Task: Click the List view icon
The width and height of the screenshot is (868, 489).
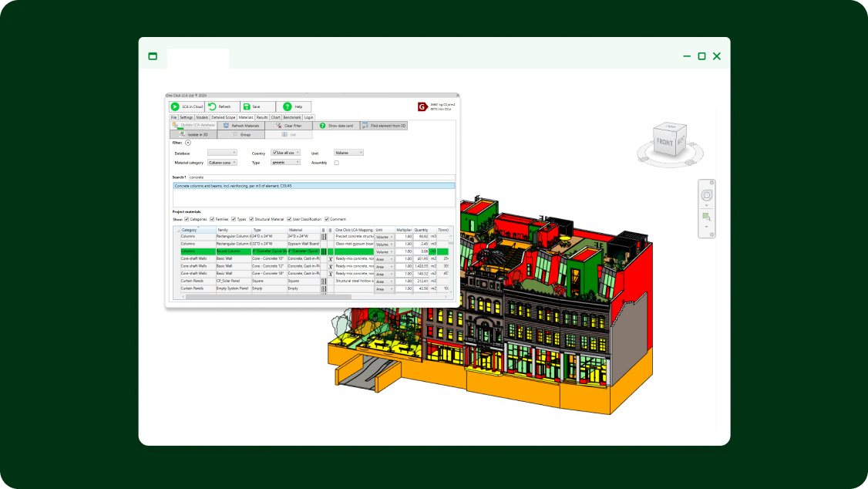Action: click(284, 134)
